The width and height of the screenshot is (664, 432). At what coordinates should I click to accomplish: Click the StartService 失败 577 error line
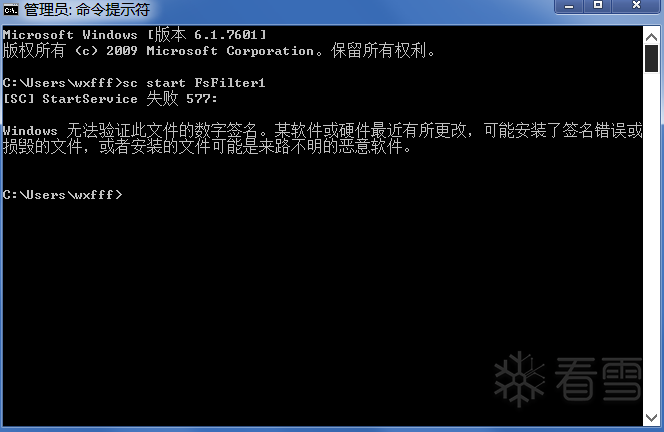tap(110, 99)
